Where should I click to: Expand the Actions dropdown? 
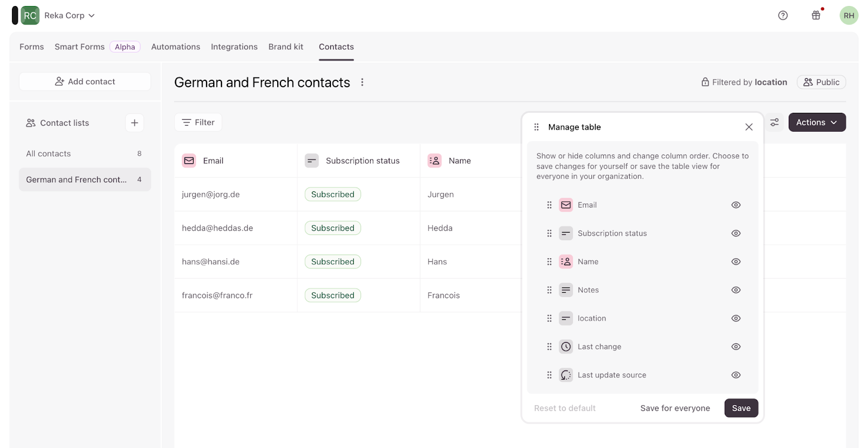pyautogui.click(x=816, y=123)
